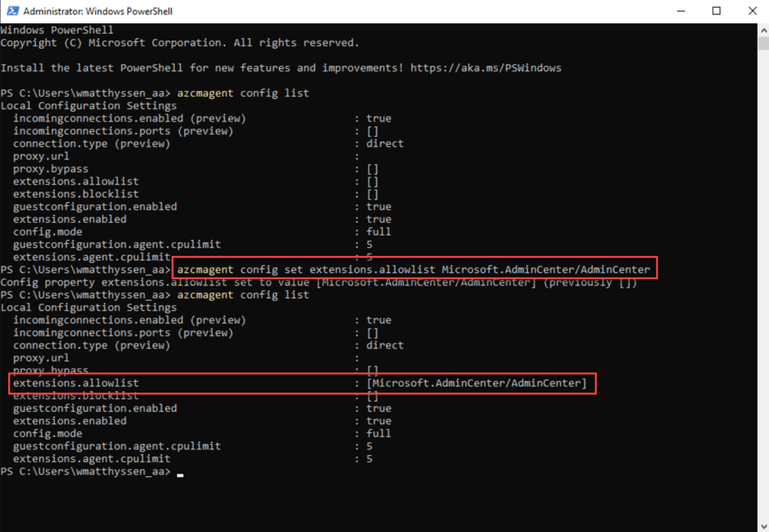Maximize the PowerShell window
This screenshot has height=532, width=769.
[716, 11]
